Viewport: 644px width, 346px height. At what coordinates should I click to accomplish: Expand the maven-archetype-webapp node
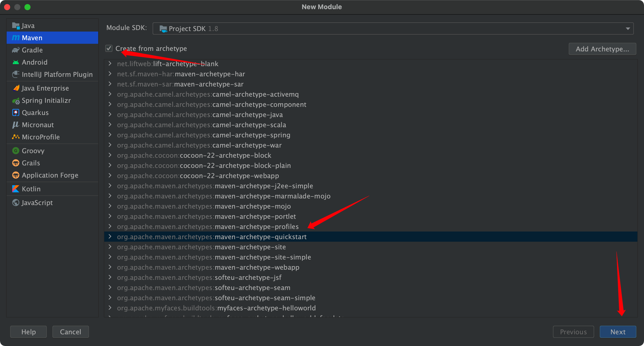[110, 267]
